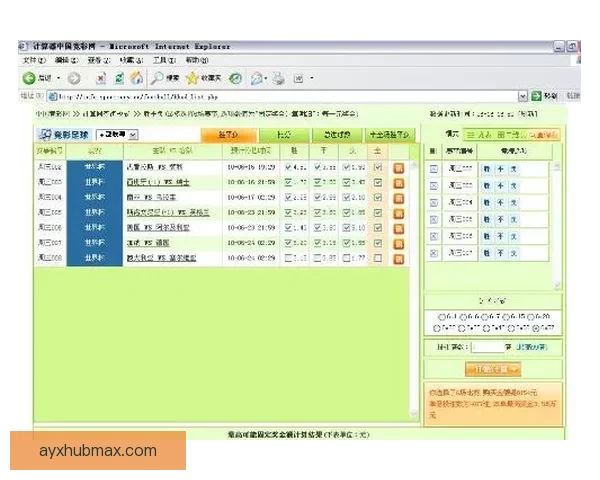Open the 澳大利亚 VS 塞尔维亚 match link
Image resolution: width=600 pixels, height=480 pixels.
[161, 258]
